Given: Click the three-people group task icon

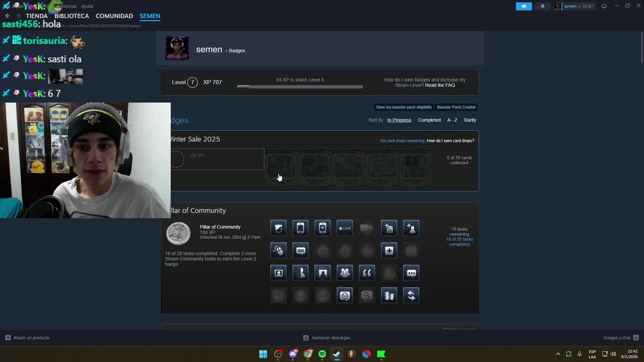Looking at the screenshot, I should pos(345,273).
